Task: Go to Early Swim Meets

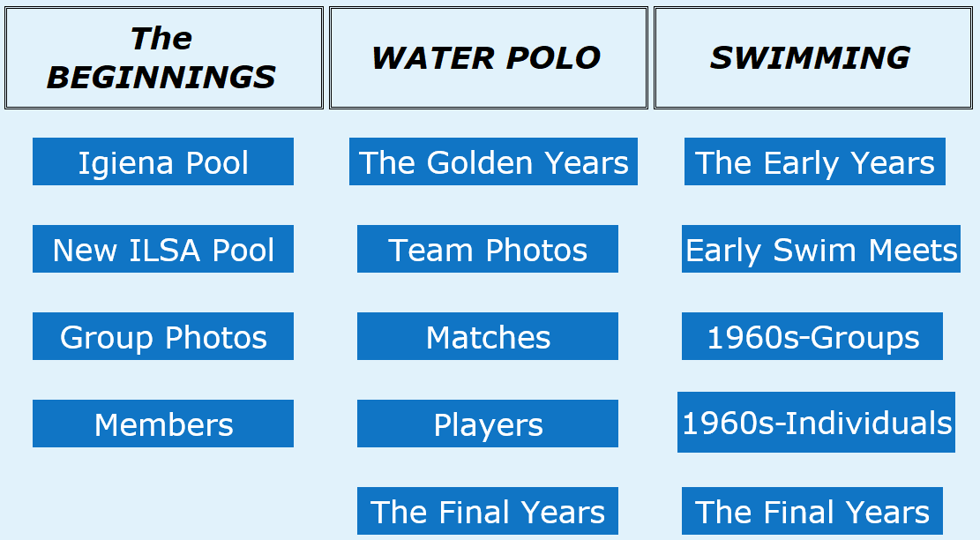Action: click(821, 249)
